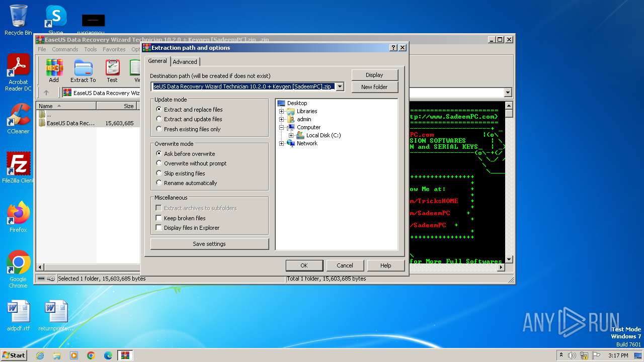The image size is (644, 362).
Task: Click the Extract To toolbar icon
Action: [x=83, y=70]
